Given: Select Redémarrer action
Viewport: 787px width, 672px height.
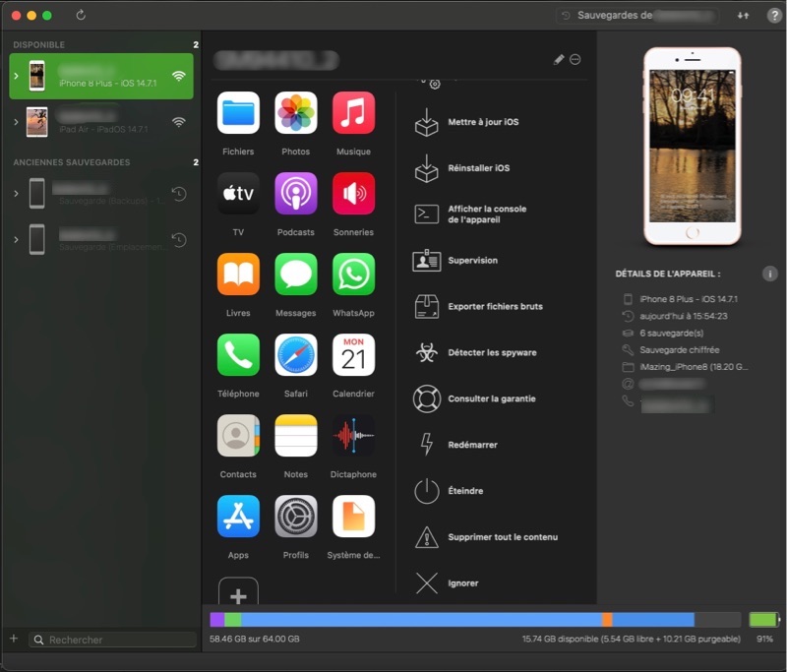Looking at the screenshot, I should [x=472, y=445].
